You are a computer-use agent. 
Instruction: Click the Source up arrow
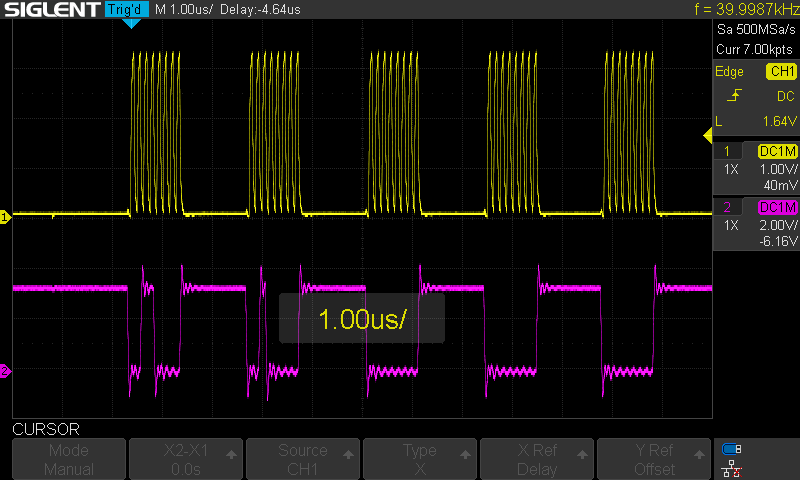(x=348, y=454)
